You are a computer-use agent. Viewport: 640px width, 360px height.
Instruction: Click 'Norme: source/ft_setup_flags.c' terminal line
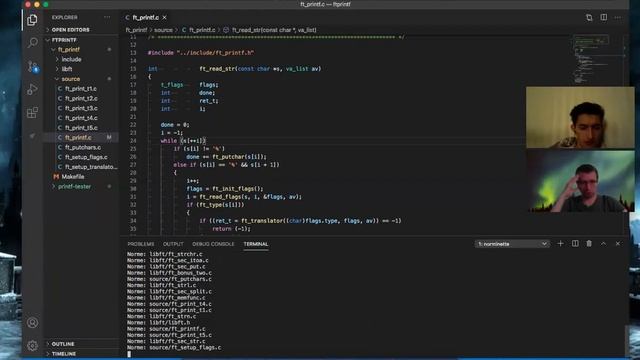(x=174, y=348)
